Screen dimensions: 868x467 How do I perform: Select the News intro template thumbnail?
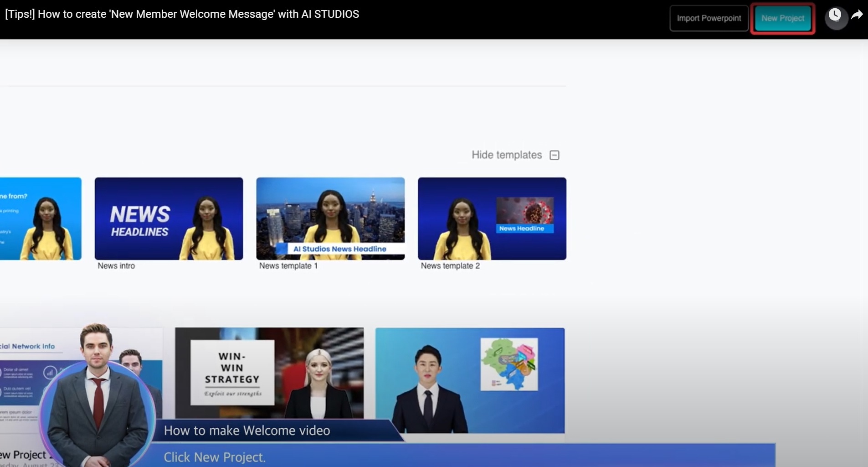click(x=169, y=218)
